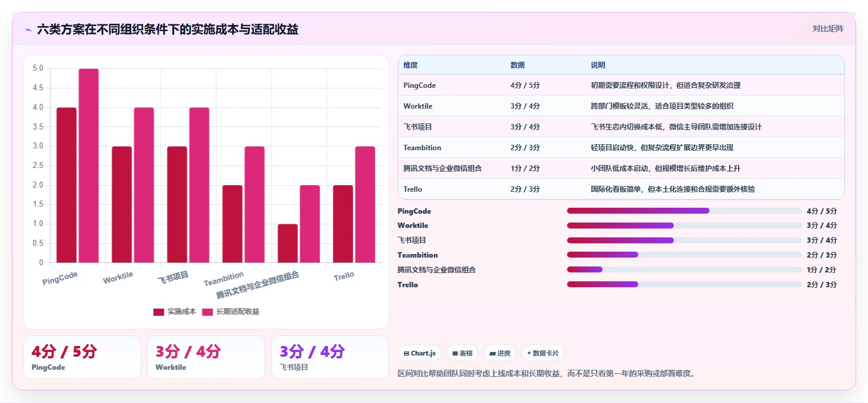Select the 数据卡片 chip

pyautogui.click(x=543, y=353)
